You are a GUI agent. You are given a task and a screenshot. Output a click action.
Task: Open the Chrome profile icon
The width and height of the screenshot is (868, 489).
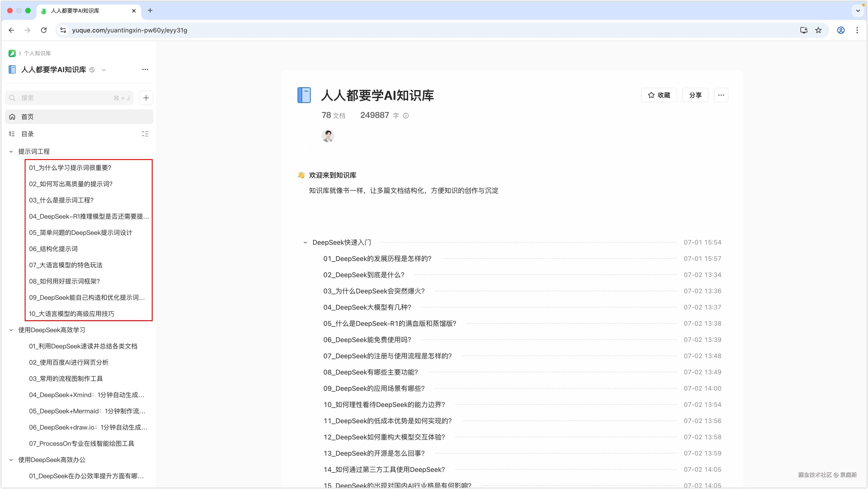841,30
